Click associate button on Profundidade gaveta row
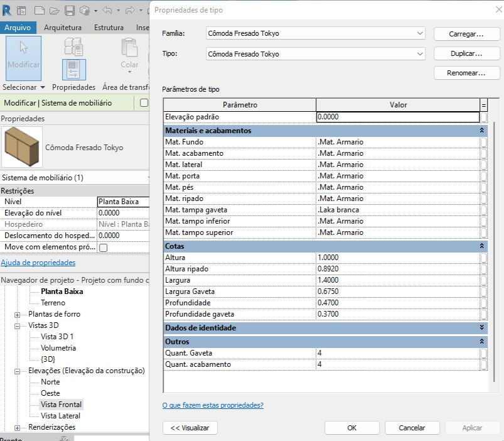The image size is (504, 441). (x=483, y=314)
